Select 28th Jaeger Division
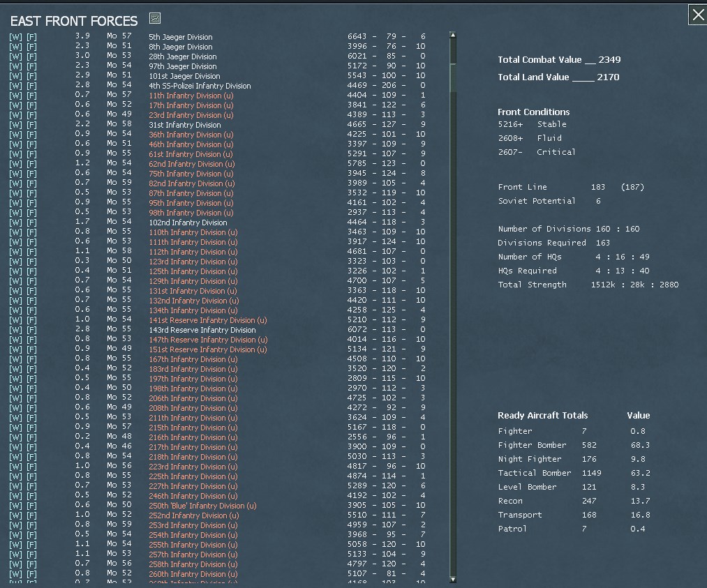 click(183, 56)
